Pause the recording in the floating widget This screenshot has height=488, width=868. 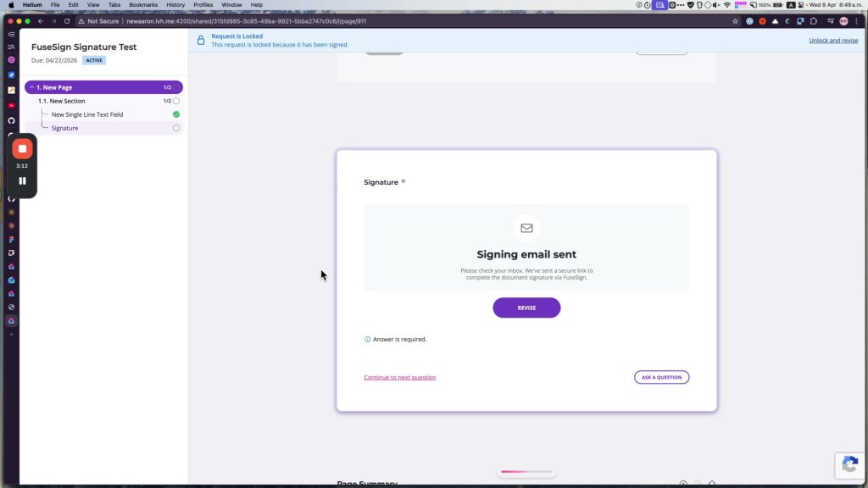(22, 181)
